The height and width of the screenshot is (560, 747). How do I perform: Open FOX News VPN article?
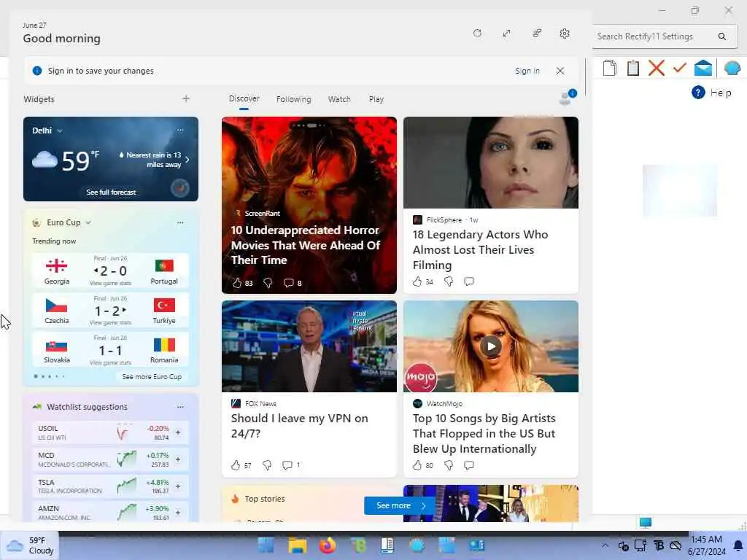pyautogui.click(x=309, y=389)
